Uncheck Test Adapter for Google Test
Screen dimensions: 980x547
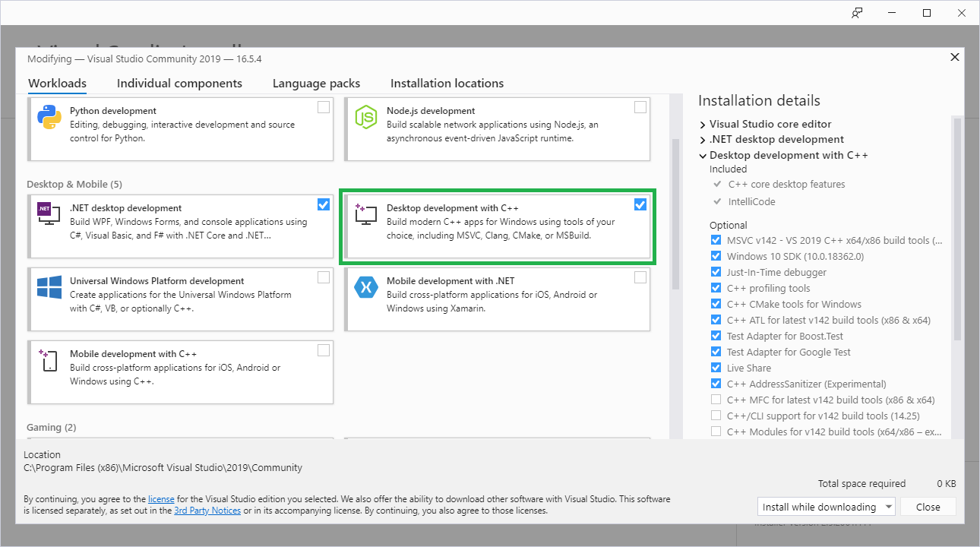coord(716,352)
